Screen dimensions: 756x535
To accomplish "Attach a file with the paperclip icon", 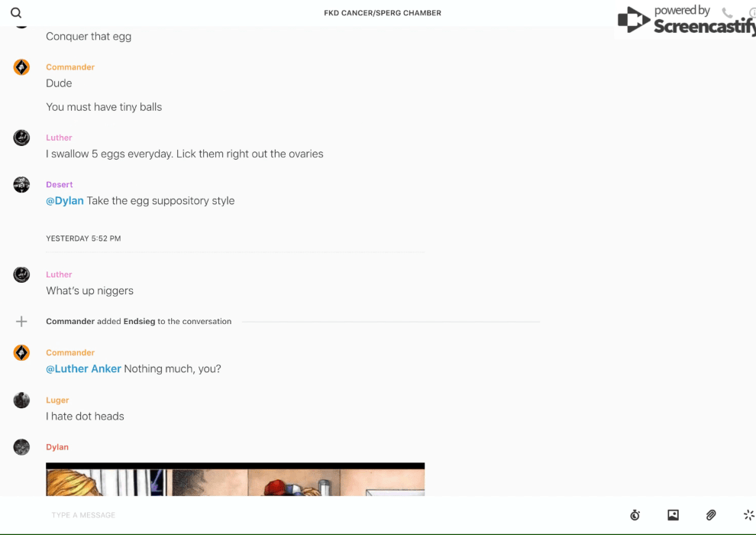I will pos(711,515).
